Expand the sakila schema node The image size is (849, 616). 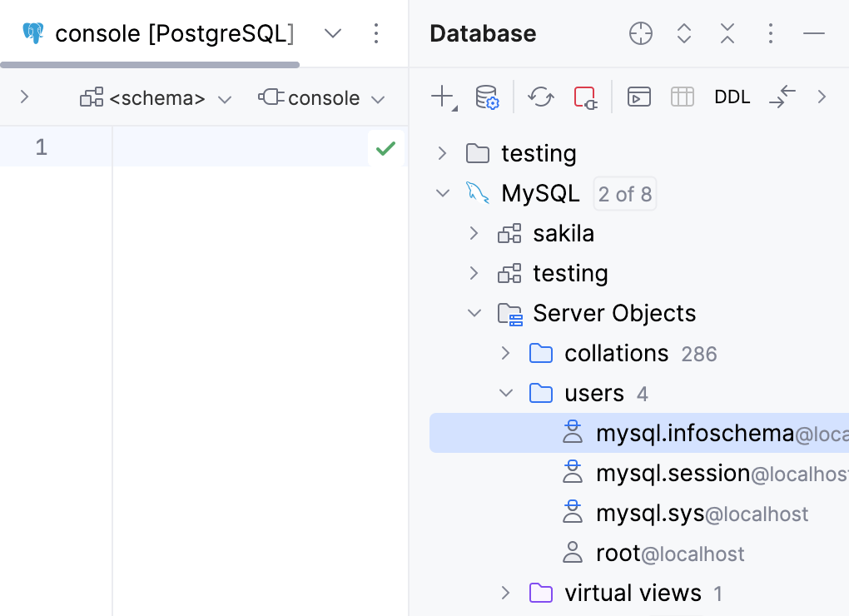click(474, 233)
